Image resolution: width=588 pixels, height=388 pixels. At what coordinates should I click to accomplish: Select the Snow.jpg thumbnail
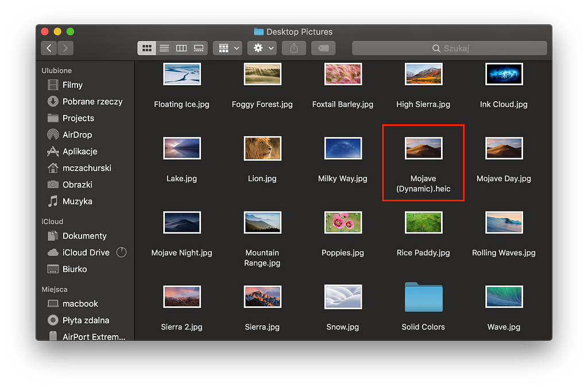point(343,297)
